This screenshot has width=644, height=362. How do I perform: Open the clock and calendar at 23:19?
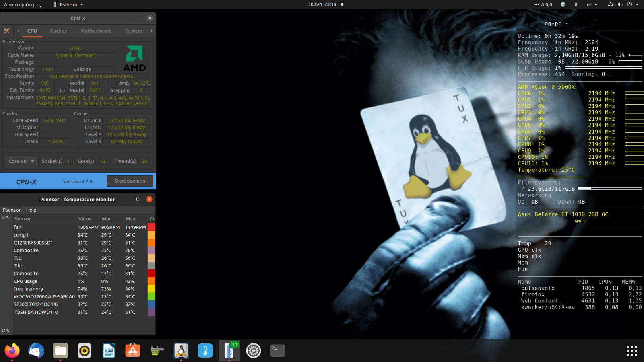[322, 4]
